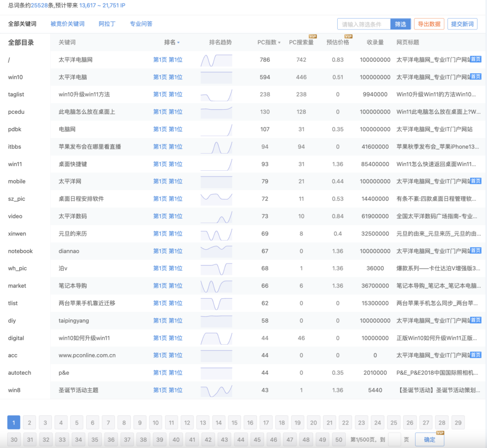
Task: Click the 25528 total keywords link
Action: click(39, 5)
